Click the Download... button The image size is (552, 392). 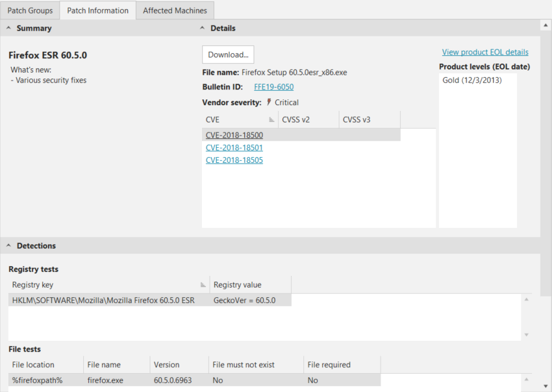pyautogui.click(x=228, y=55)
